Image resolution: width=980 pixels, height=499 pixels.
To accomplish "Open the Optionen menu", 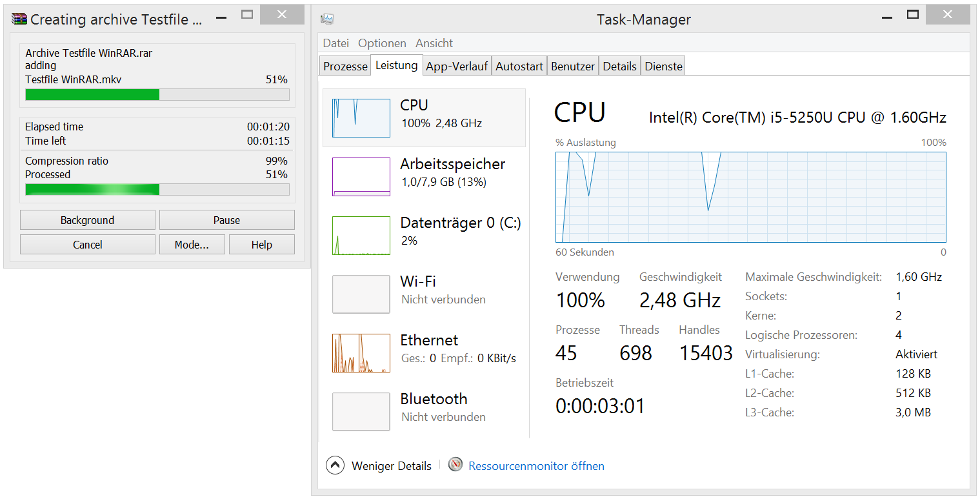I will tap(383, 43).
